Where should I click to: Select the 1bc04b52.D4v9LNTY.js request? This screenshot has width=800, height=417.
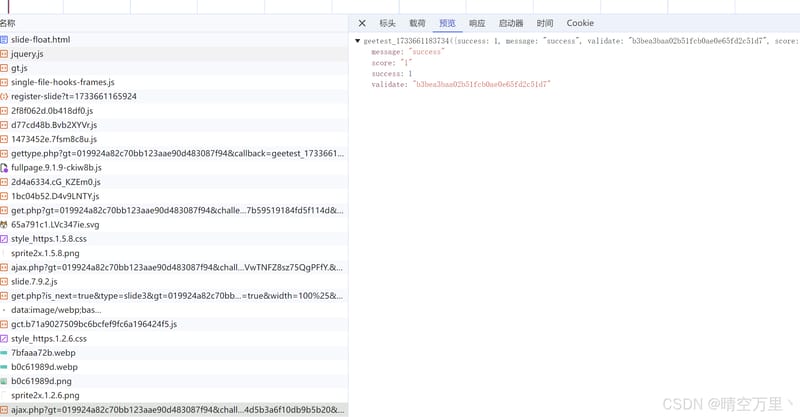(x=174, y=196)
